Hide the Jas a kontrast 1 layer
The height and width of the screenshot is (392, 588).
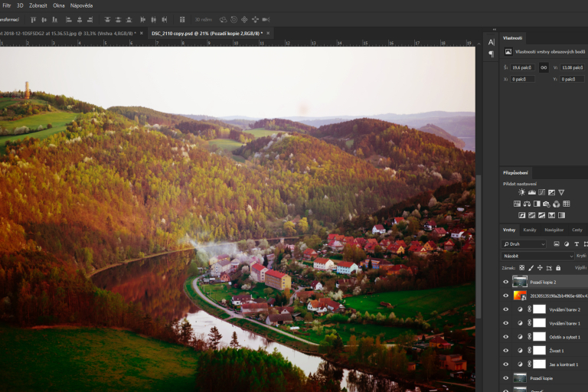click(505, 364)
